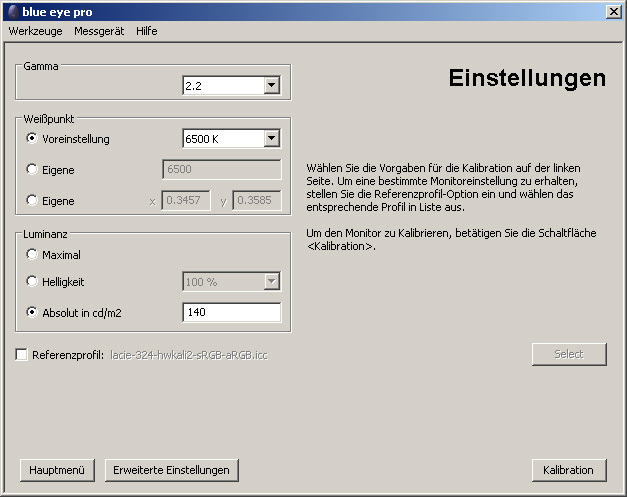Open Erweiterte Einstellungen
Viewport: 627px width, 497px height.
point(171,470)
